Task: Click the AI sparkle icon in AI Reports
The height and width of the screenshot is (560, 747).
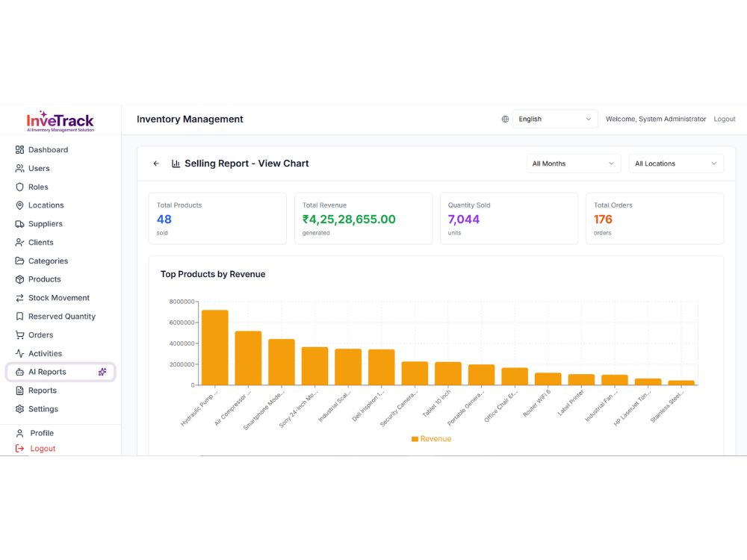Action: (x=102, y=372)
